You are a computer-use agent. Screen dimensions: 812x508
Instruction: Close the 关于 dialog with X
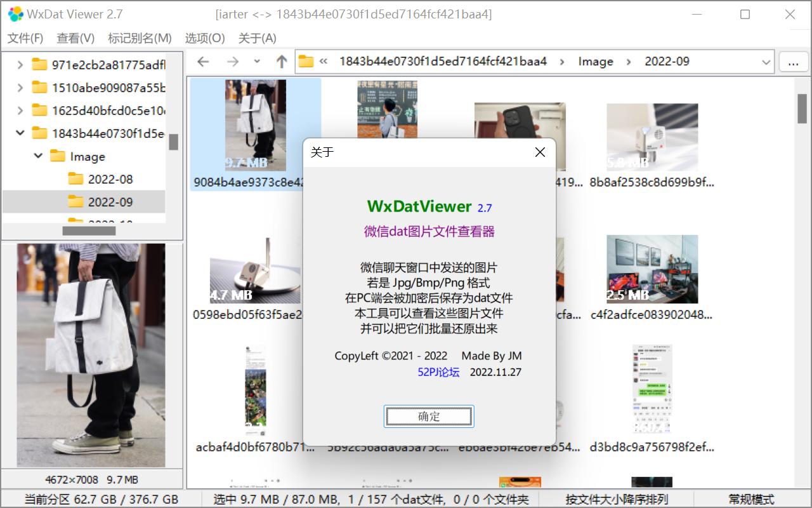click(540, 152)
